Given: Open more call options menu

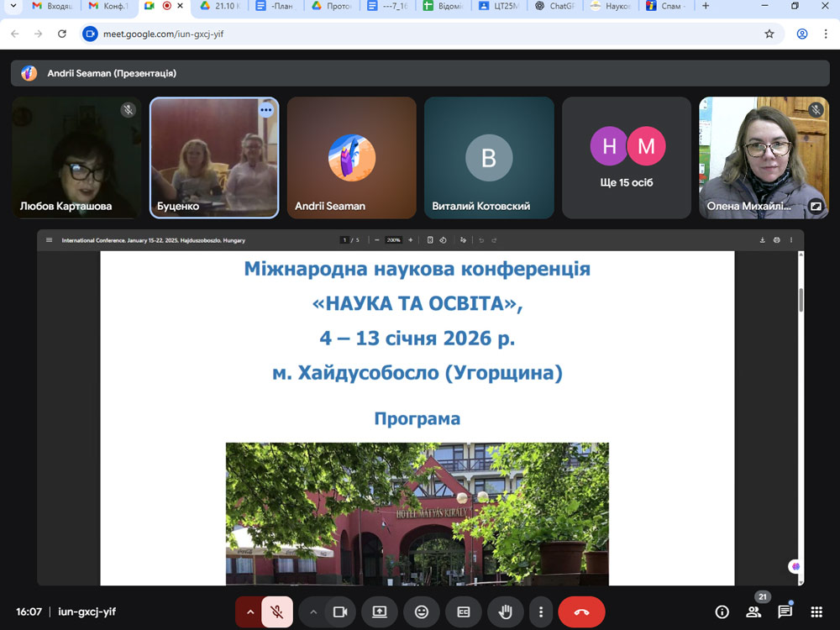Looking at the screenshot, I should (541, 612).
